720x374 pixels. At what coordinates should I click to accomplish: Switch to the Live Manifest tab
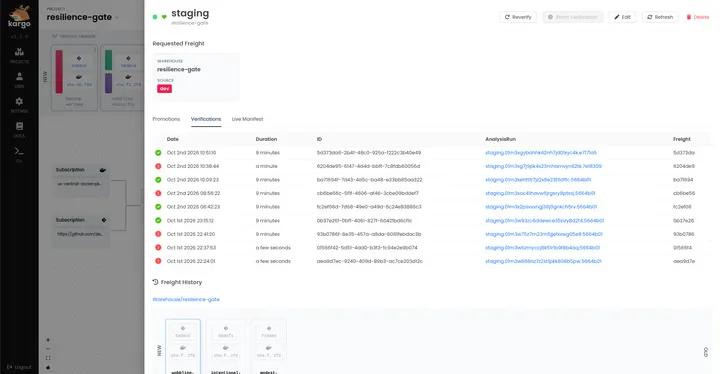pyautogui.click(x=248, y=119)
